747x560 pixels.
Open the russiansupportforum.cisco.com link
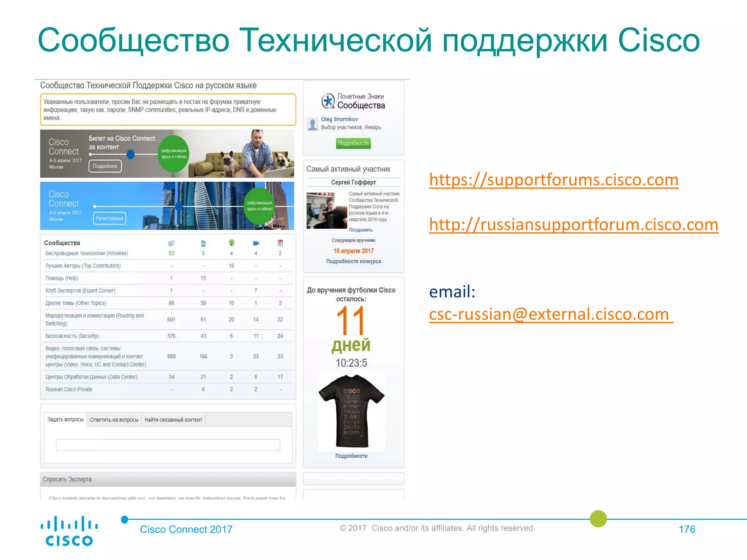tap(574, 225)
